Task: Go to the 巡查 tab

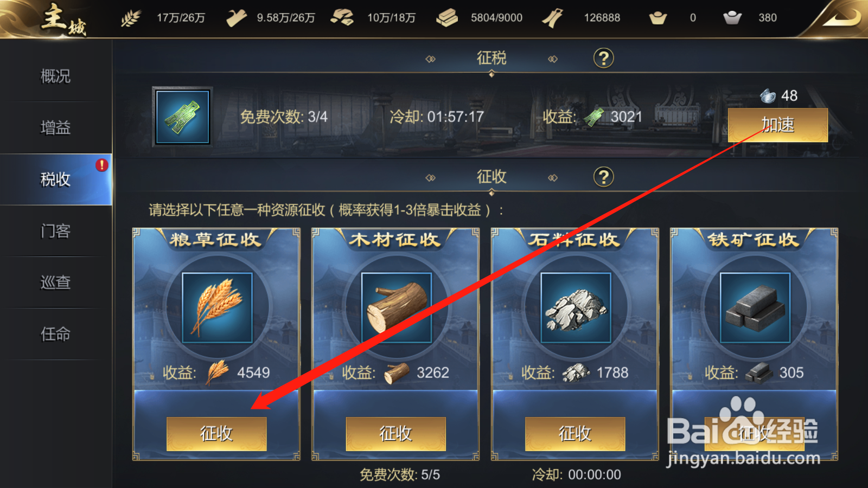Action: [56, 282]
